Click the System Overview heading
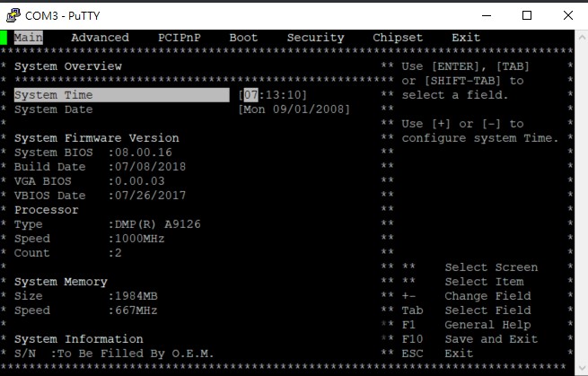The image size is (588, 376). point(68,66)
